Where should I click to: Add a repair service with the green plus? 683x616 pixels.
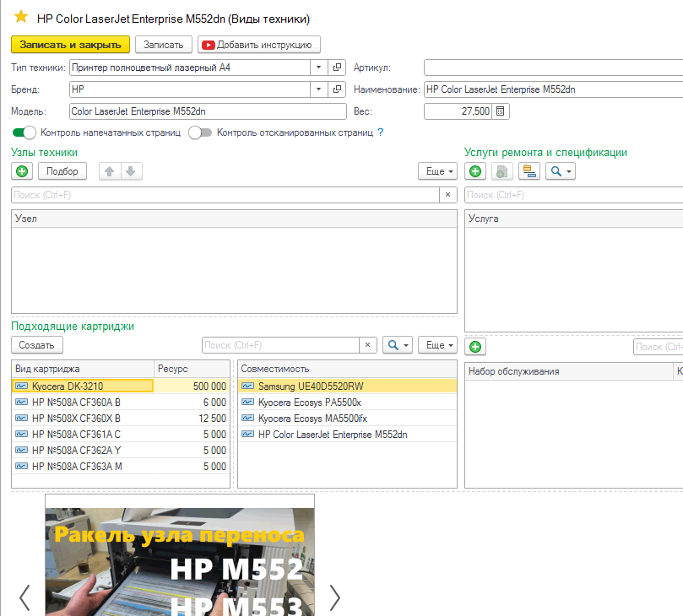click(475, 171)
